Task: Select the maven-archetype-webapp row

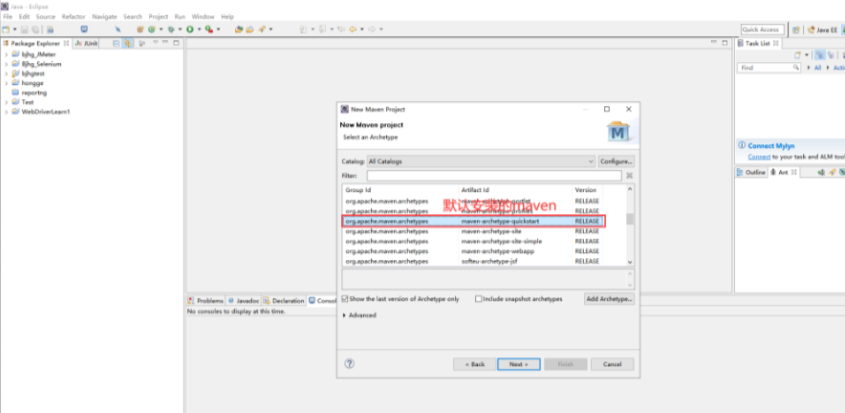Action: pos(484,251)
